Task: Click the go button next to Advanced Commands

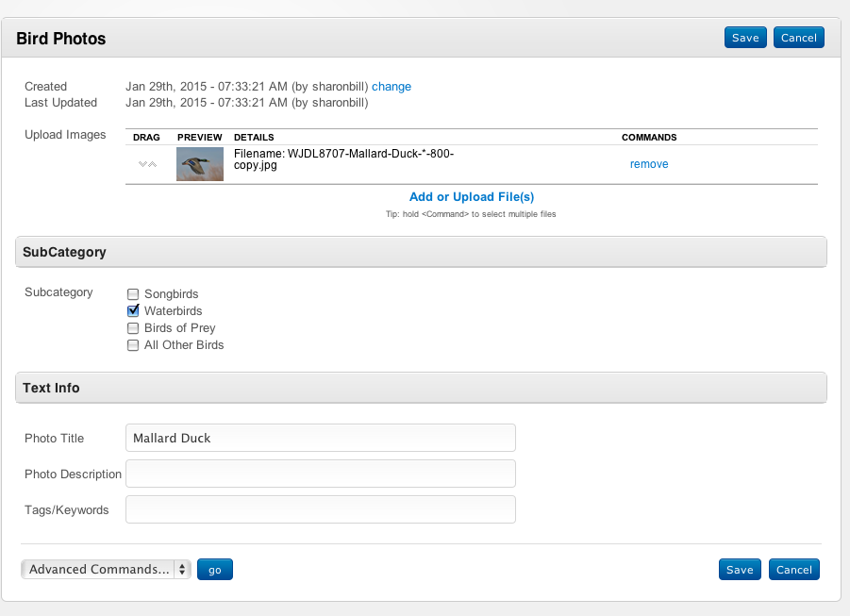Action: [x=215, y=570]
